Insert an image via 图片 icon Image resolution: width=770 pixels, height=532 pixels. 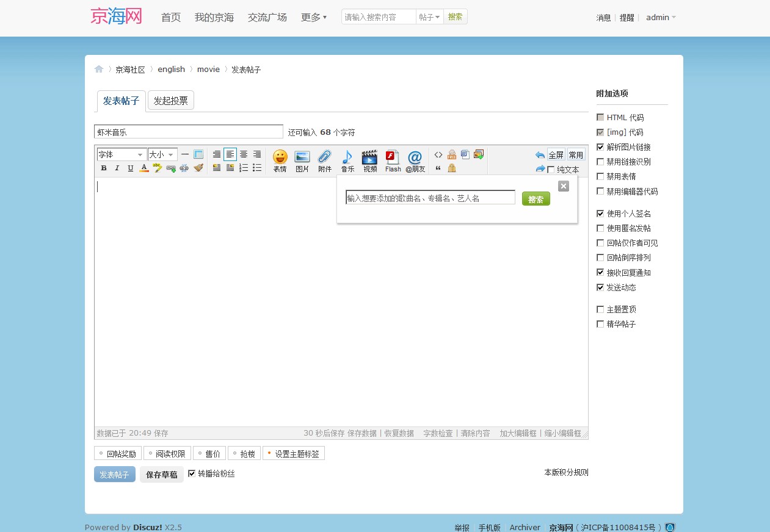(302, 162)
